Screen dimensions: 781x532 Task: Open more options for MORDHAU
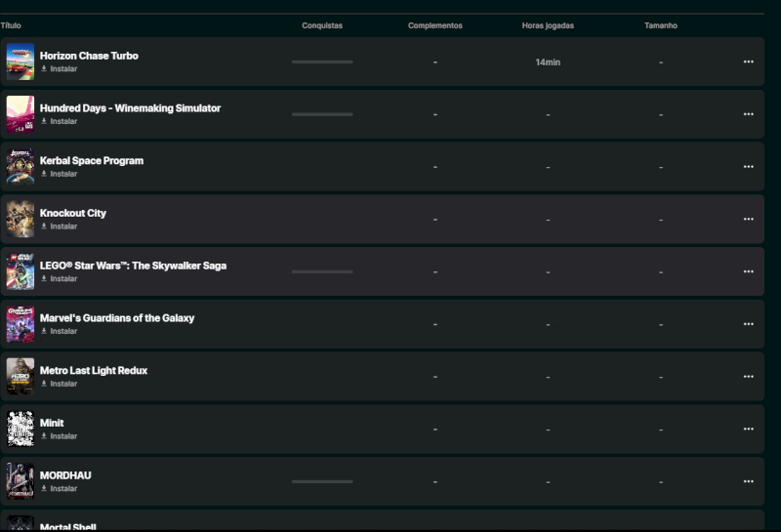tap(748, 481)
